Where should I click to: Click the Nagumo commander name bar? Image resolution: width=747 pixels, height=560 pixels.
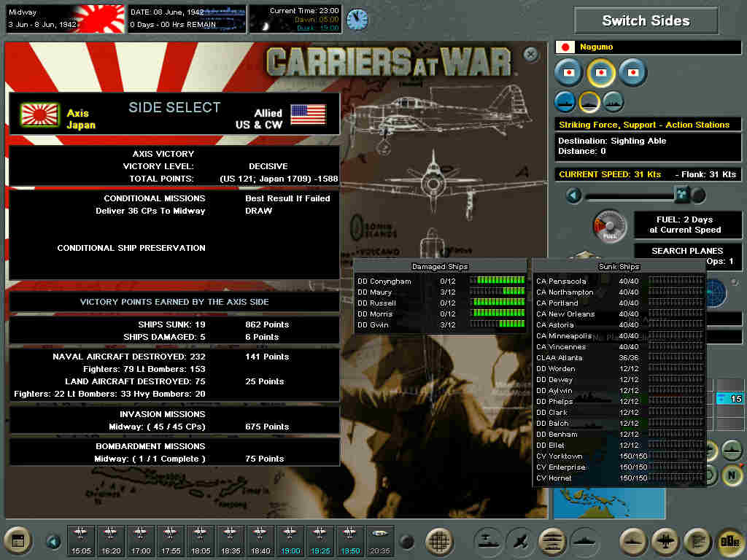(648, 47)
